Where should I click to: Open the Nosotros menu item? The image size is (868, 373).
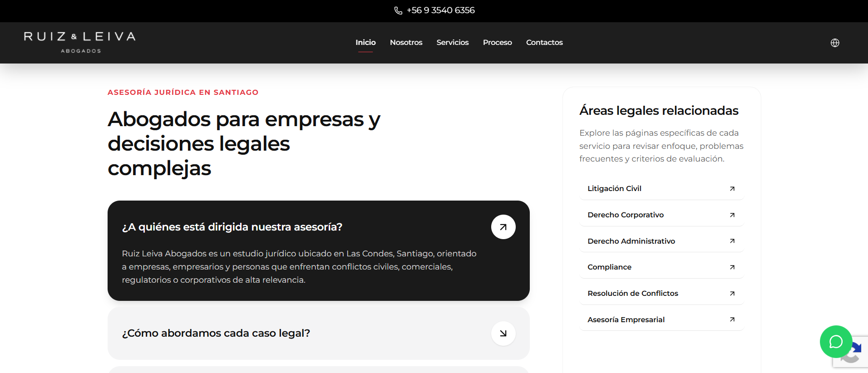click(406, 42)
